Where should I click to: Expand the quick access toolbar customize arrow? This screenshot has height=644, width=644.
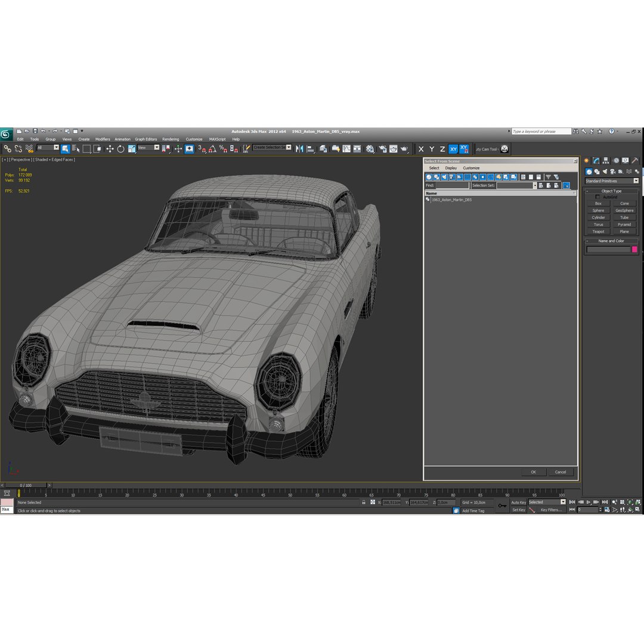[x=82, y=131]
